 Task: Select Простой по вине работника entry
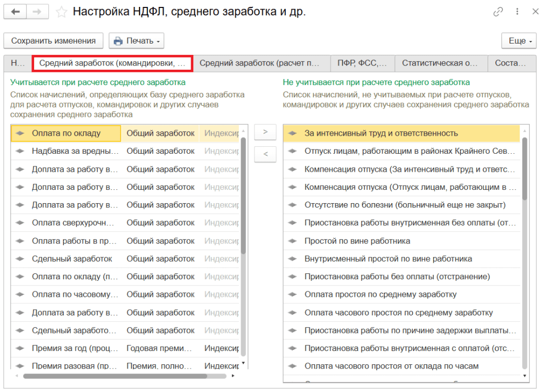click(x=357, y=241)
